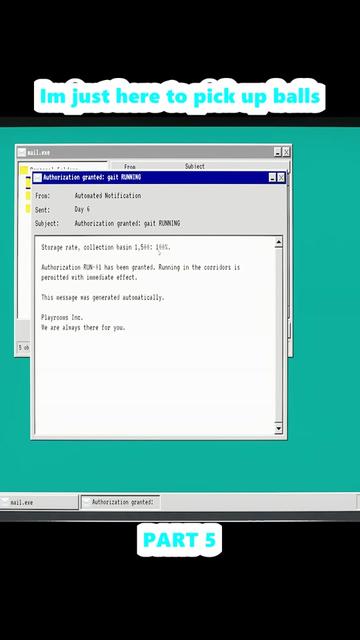Click the "This message was generated automatically." line
The image size is (360, 640).
pos(102,298)
